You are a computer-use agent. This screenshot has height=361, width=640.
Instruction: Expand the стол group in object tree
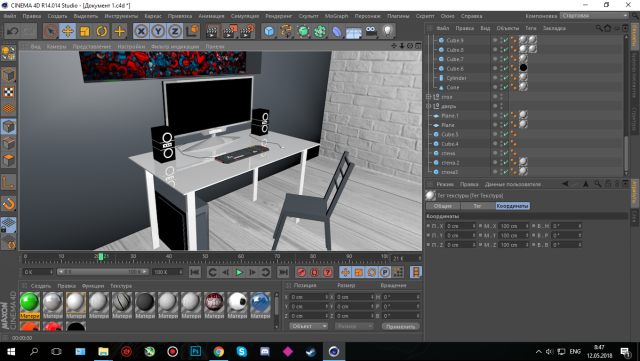[x=429, y=97]
